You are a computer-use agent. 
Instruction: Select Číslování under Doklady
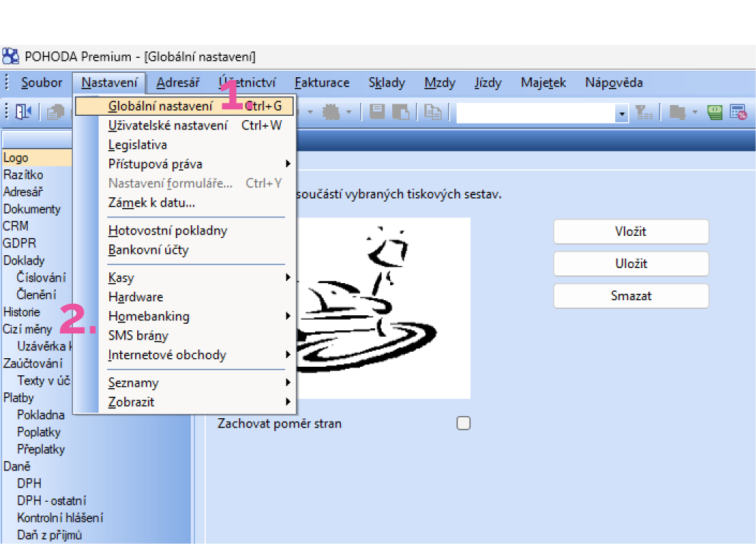[x=41, y=277]
